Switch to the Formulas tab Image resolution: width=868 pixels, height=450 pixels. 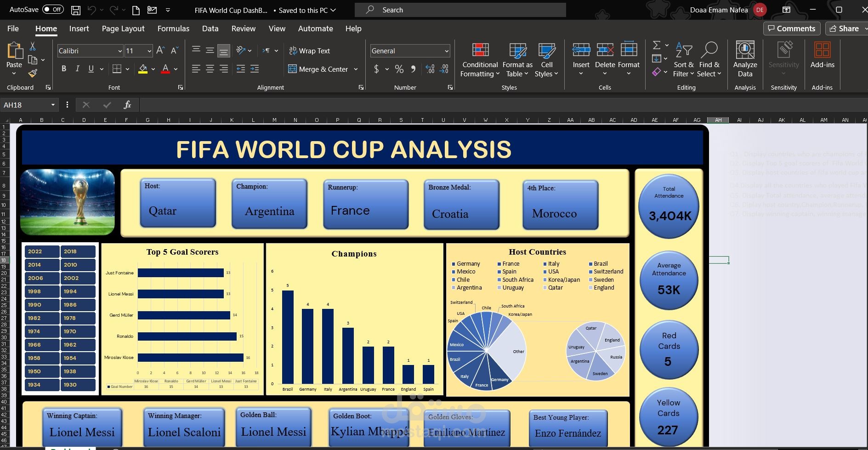173,28
